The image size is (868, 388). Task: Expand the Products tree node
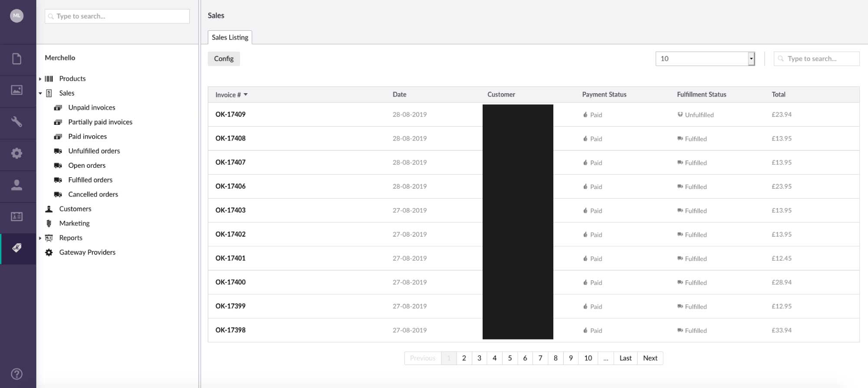click(40, 79)
